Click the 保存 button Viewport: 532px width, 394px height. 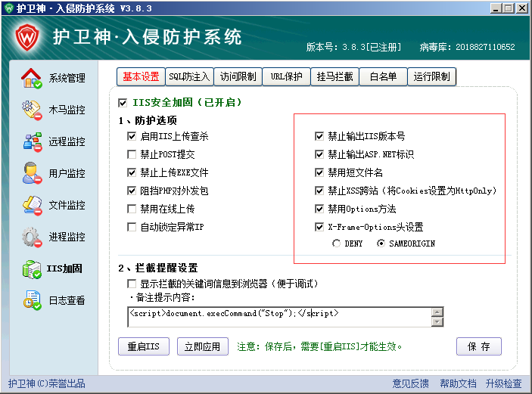[x=479, y=346]
